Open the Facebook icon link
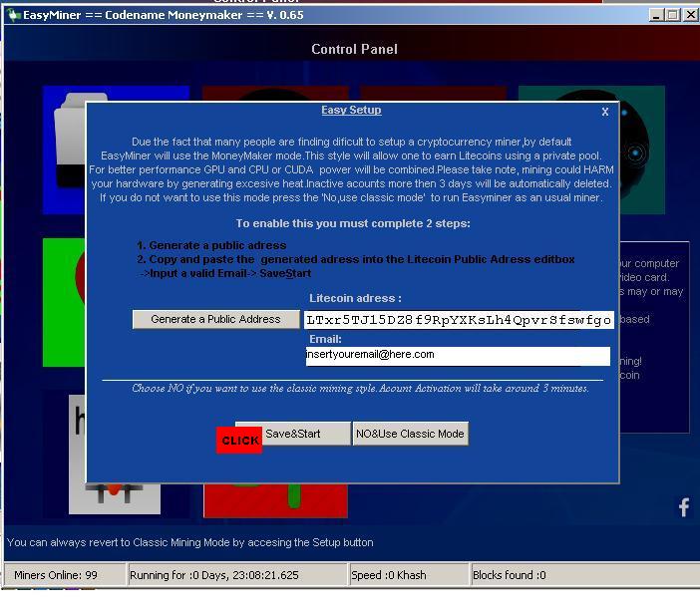Screen dimensions: 700x615 [x=683, y=507]
